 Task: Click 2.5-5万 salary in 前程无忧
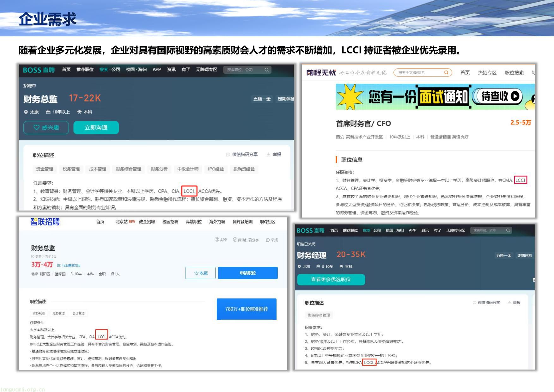tap(521, 123)
